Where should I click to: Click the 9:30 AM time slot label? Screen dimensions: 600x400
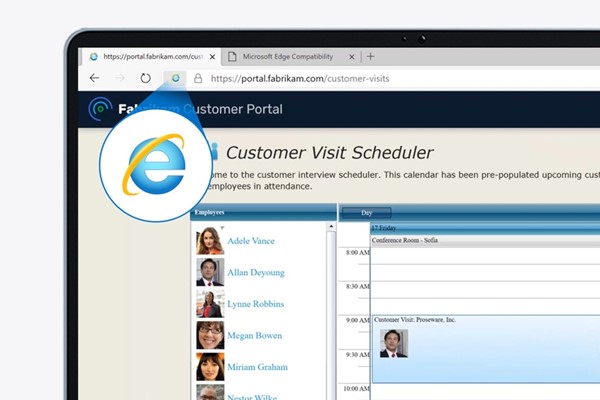coord(357,354)
